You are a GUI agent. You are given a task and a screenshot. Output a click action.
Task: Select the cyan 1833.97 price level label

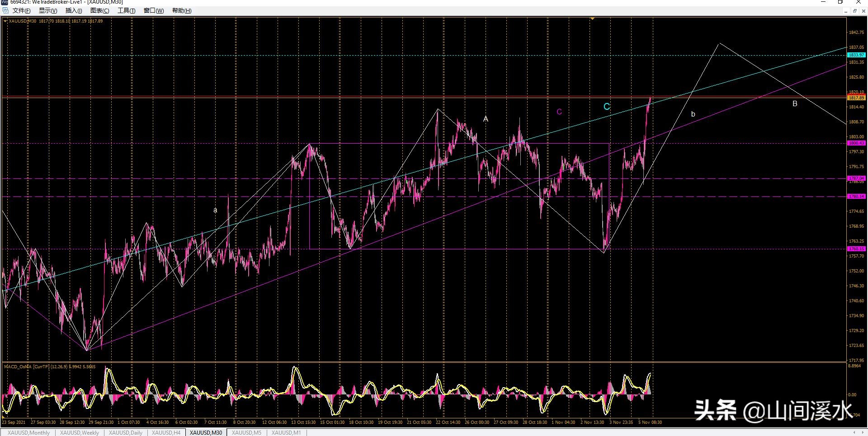(856, 55)
